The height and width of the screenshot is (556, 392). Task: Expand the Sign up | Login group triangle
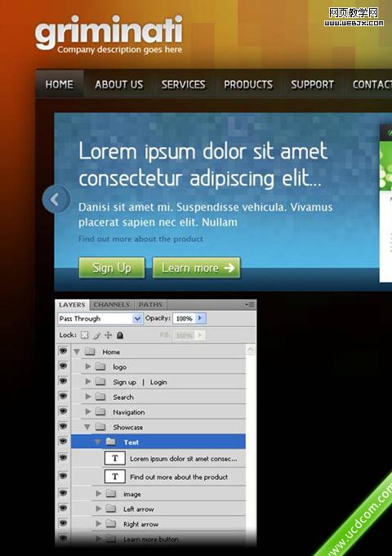coord(88,382)
